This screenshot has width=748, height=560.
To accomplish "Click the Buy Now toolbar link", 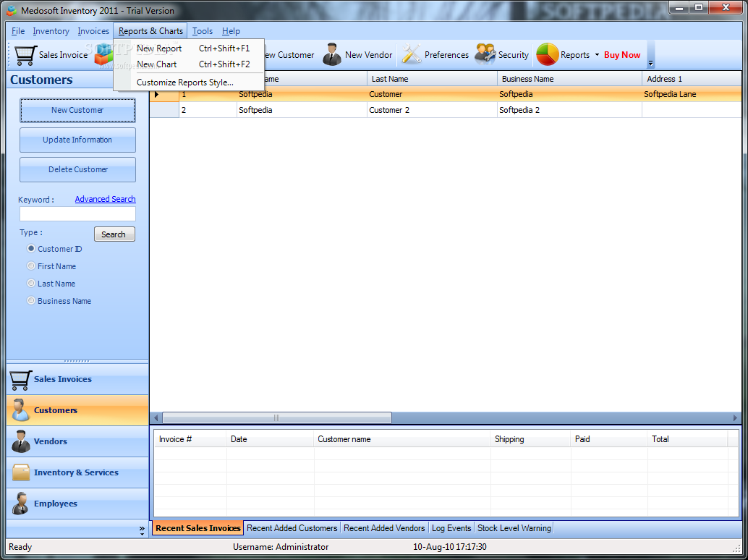I will coord(622,55).
